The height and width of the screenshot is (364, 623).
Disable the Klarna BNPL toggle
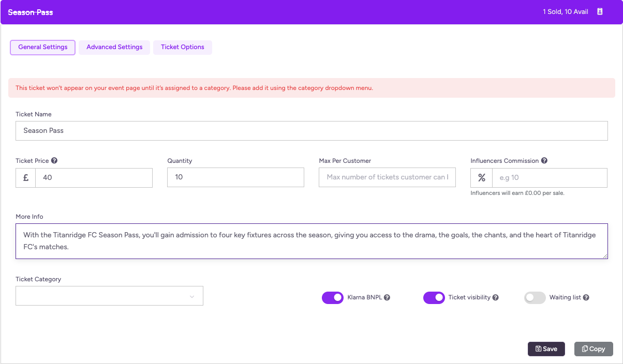pos(333,298)
